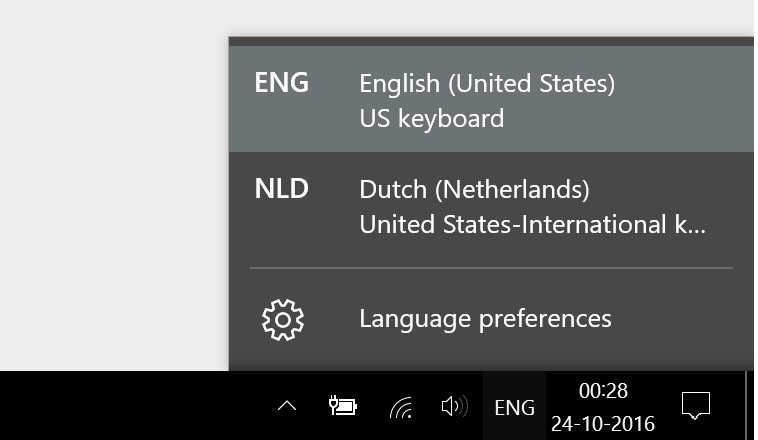This screenshot has height=440, width=758.
Task: Open the Language preferences link
Action: [x=485, y=319]
